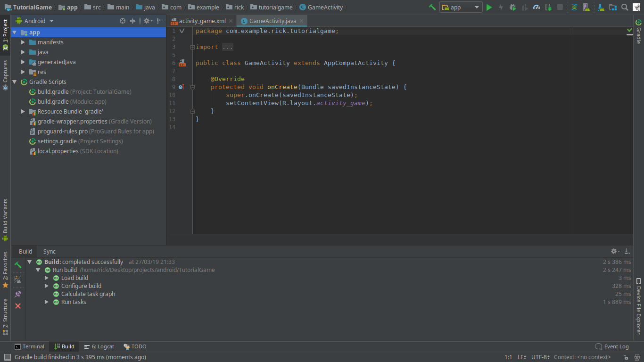644x362 pixels.
Task: Switch to the activity_game.xml editor tab
Action: [202, 21]
